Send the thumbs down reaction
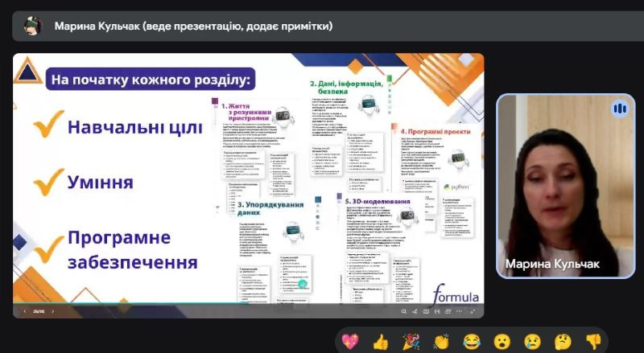Viewport: 644px width, 353px height. coord(593,341)
